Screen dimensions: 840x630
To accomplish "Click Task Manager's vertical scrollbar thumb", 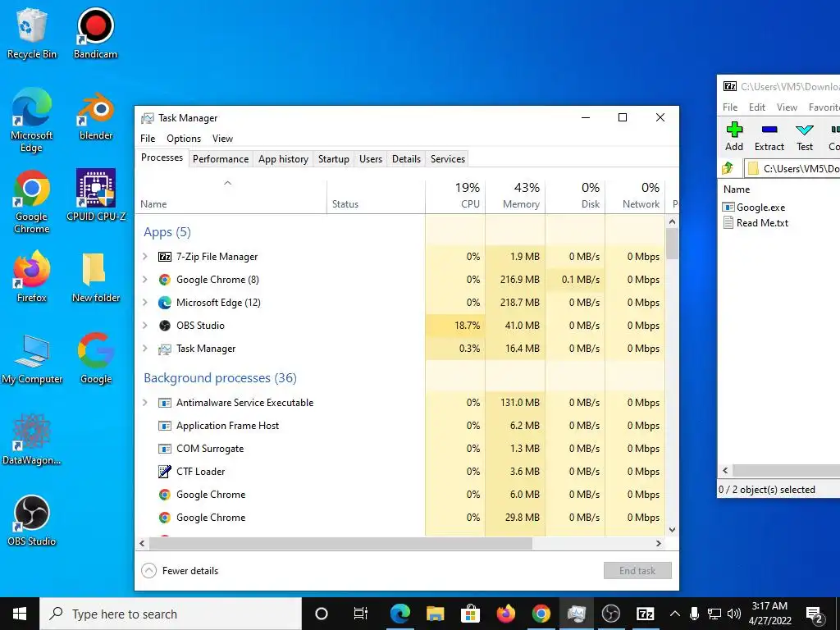I will [x=673, y=244].
